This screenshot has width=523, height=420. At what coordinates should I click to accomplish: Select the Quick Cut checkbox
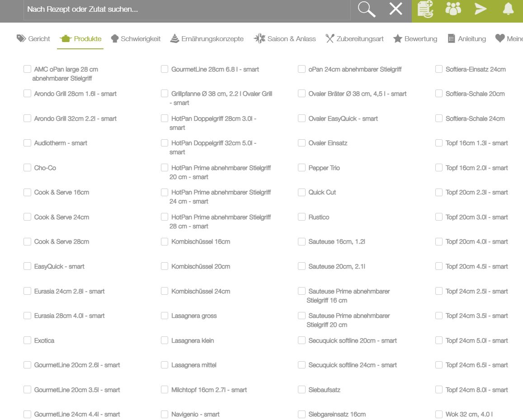coord(302,192)
